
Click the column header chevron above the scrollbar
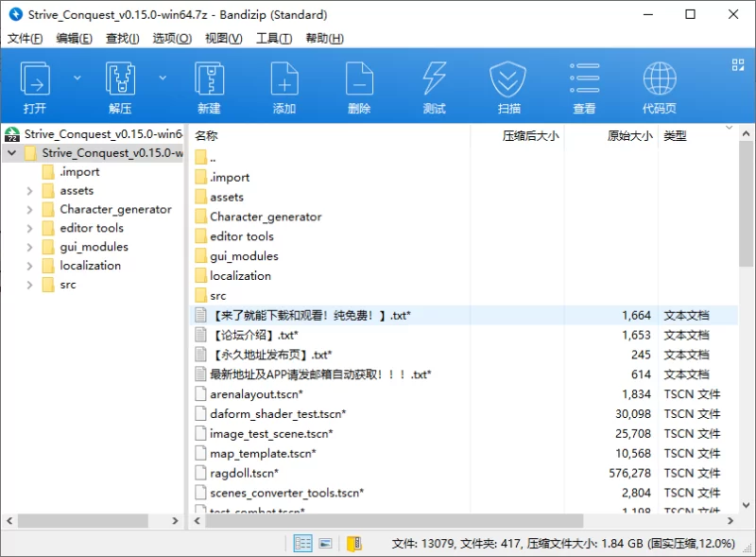click(729, 128)
